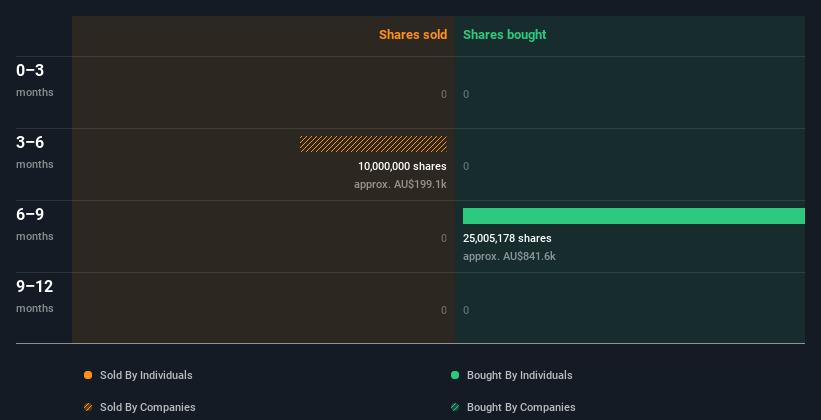Click the Bought By Companies hatched icon
The image size is (821, 420).
(x=455, y=407)
